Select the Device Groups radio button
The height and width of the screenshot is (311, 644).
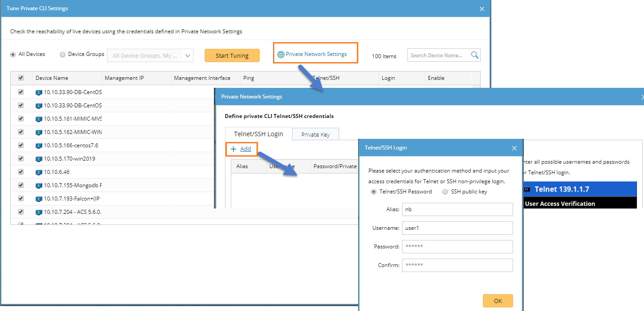(63, 54)
